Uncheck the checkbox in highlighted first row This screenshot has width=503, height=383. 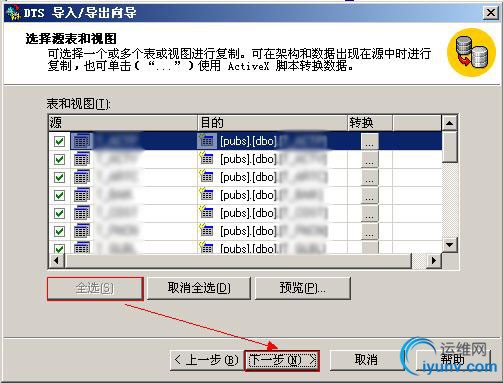click(59, 141)
